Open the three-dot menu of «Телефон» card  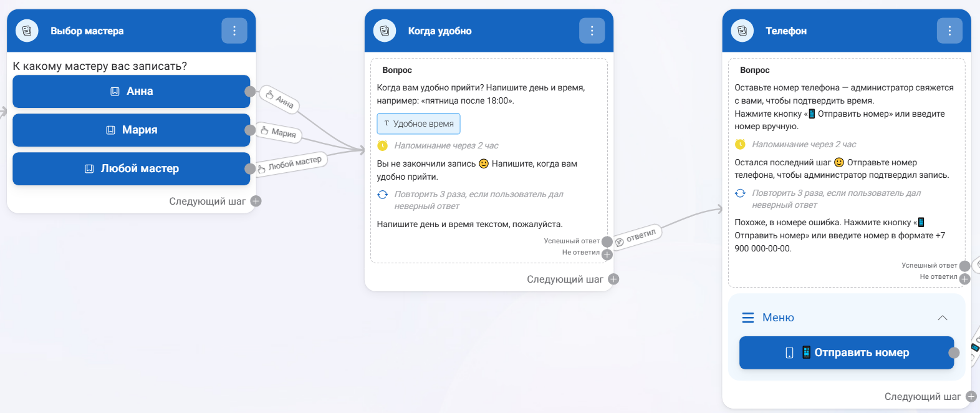pos(949,31)
